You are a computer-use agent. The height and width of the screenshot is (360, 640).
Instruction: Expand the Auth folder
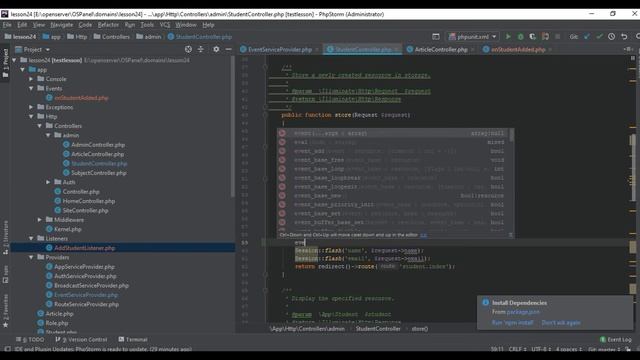48,182
